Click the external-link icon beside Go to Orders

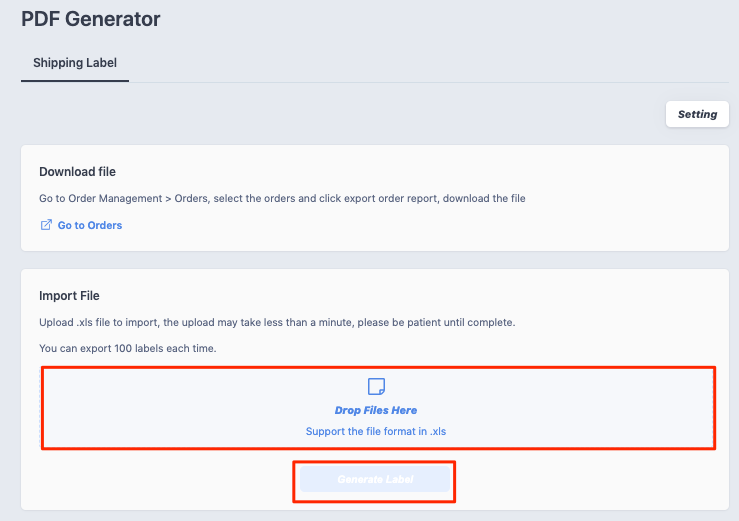tap(46, 225)
